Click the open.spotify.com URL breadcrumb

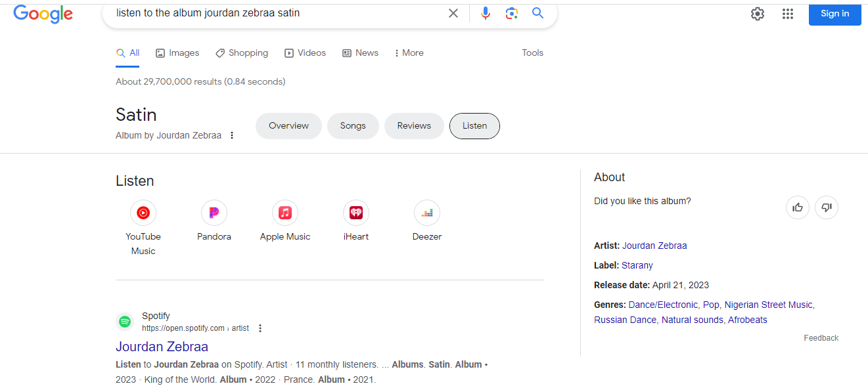coord(195,328)
